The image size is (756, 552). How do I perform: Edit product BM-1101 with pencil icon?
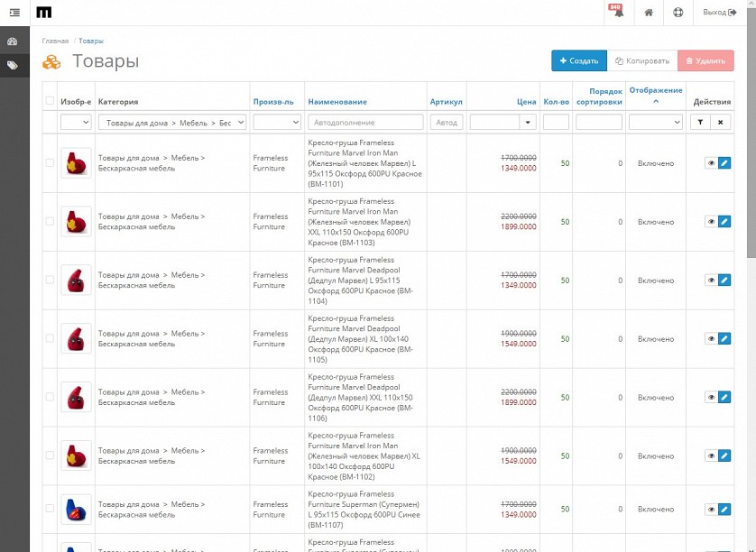[x=724, y=163]
